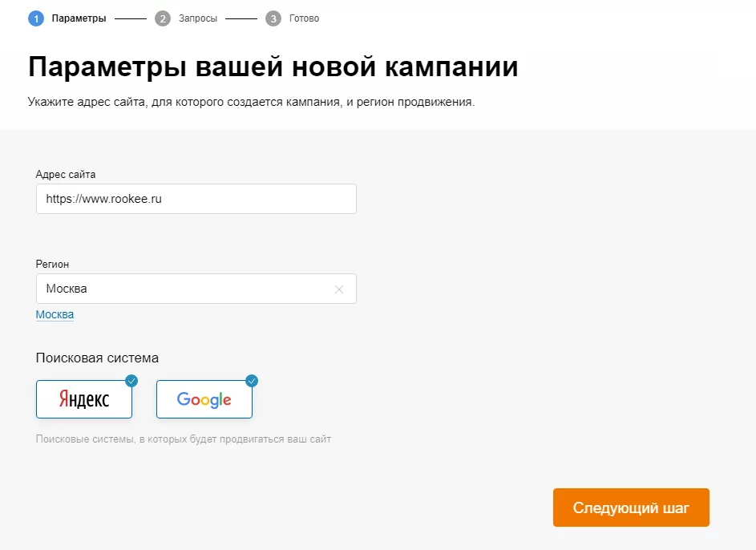Click the Москва suggestion link
756x550 pixels.
55,314
